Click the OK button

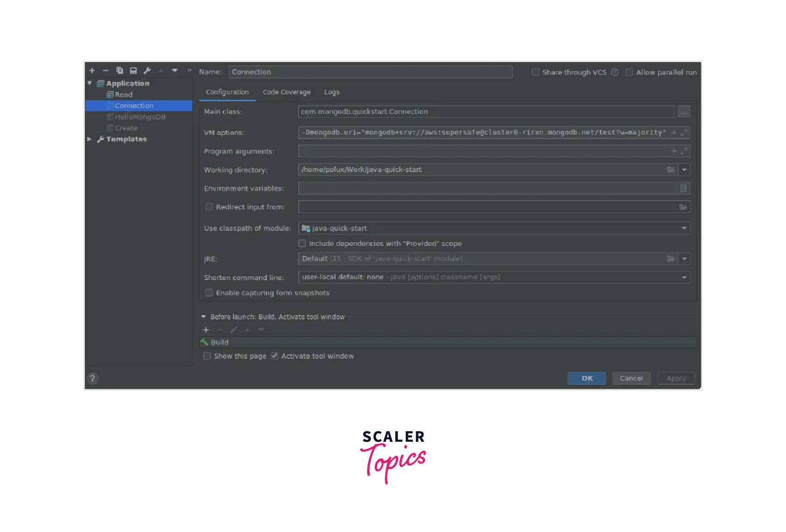coord(587,378)
